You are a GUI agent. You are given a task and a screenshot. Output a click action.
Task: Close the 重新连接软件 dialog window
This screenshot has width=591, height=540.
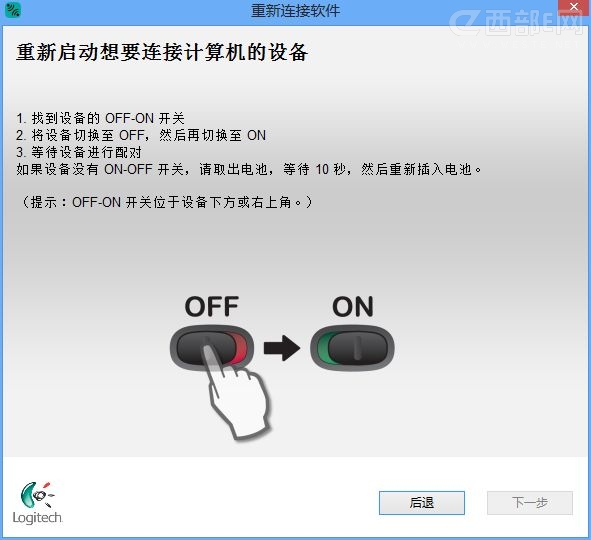tap(574, 7)
